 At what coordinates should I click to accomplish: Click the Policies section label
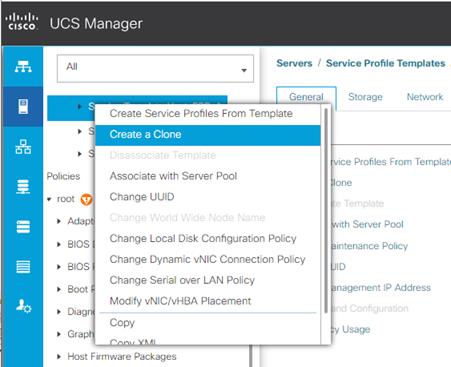[63, 176]
